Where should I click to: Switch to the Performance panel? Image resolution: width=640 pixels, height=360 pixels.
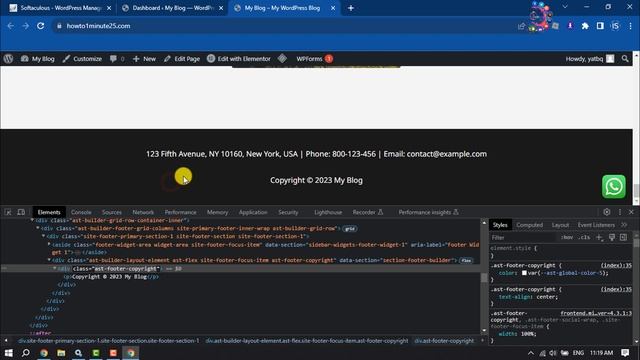coord(180,212)
